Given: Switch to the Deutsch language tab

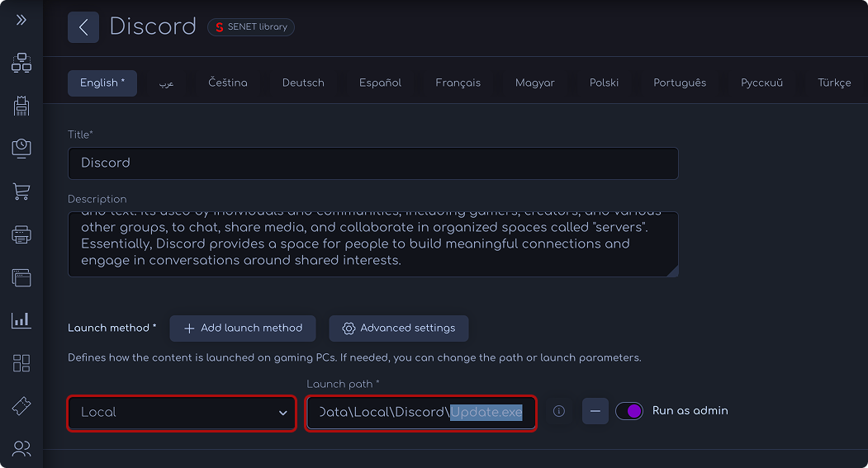Looking at the screenshot, I should (303, 83).
